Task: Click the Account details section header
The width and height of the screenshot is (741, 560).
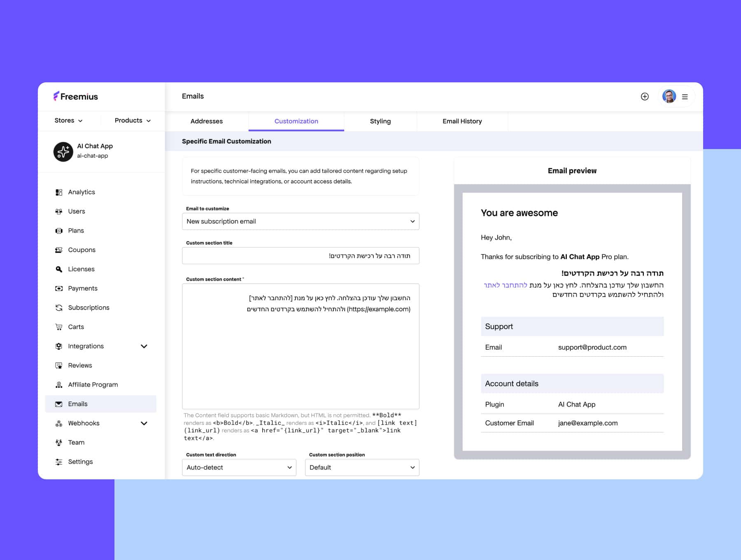Action: (x=572, y=384)
